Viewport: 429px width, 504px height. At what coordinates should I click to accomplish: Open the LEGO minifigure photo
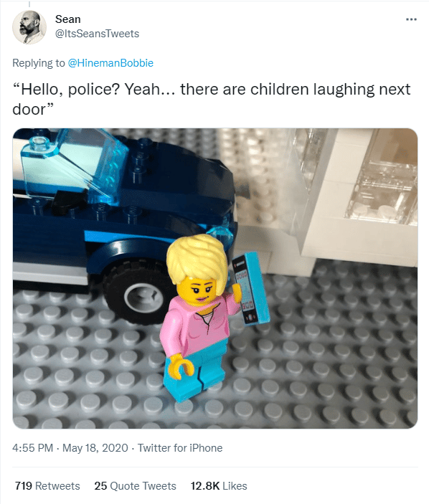click(x=214, y=278)
